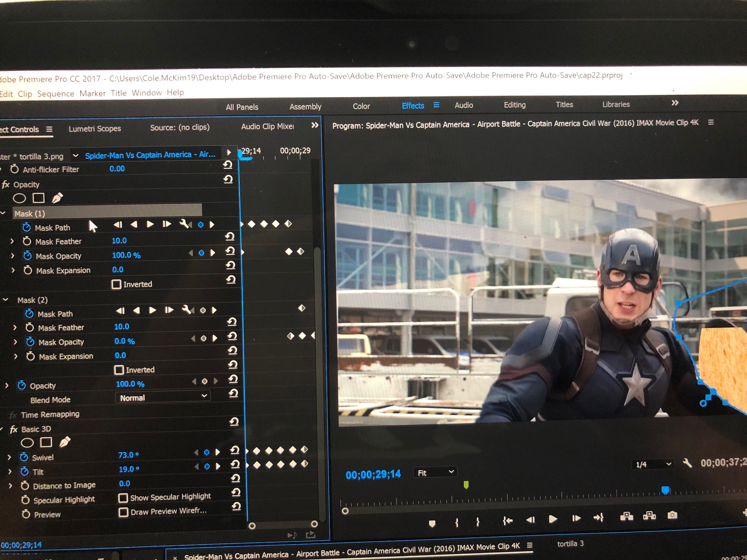
Task: Select the Basic 3D rectangle mask tool
Action: coord(46,442)
